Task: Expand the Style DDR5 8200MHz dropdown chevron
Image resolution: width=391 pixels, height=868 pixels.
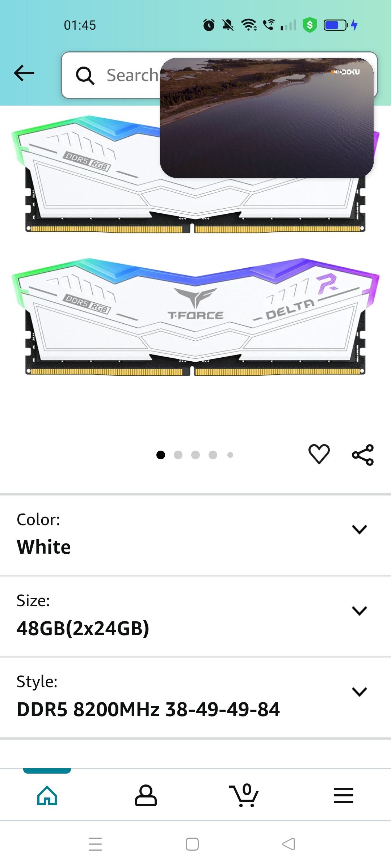Action: pyautogui.click(x=360, y=692)
